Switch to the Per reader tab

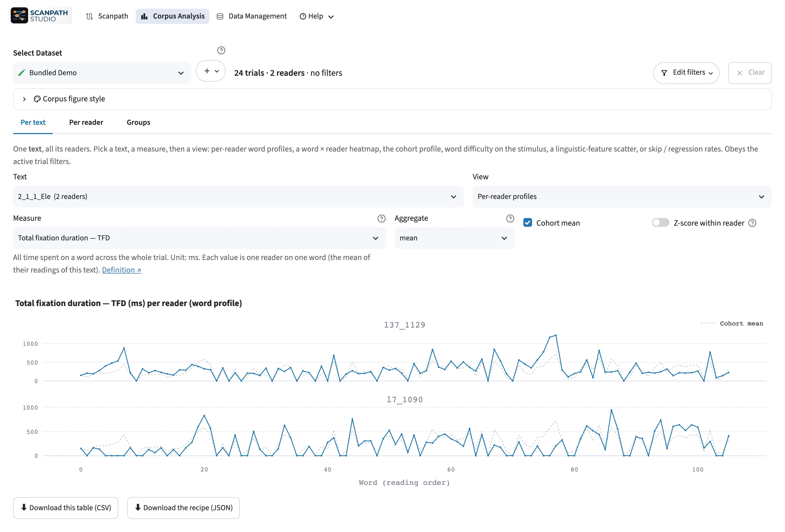[x=86, y=122]
